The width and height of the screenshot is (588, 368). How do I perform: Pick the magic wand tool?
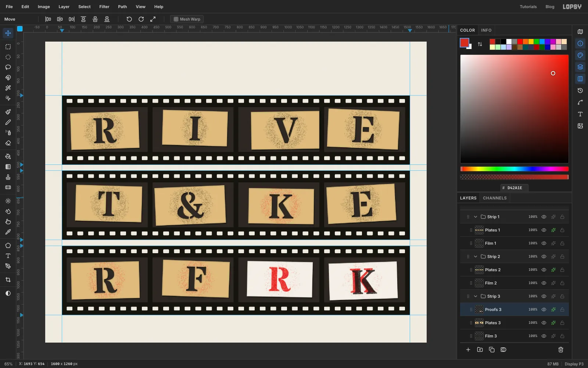8,88
